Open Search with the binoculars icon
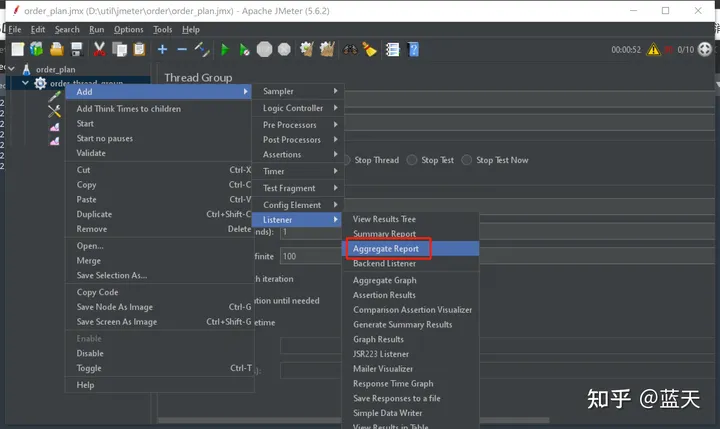This screenshot has height=429, width=720. tap(350, 49)
